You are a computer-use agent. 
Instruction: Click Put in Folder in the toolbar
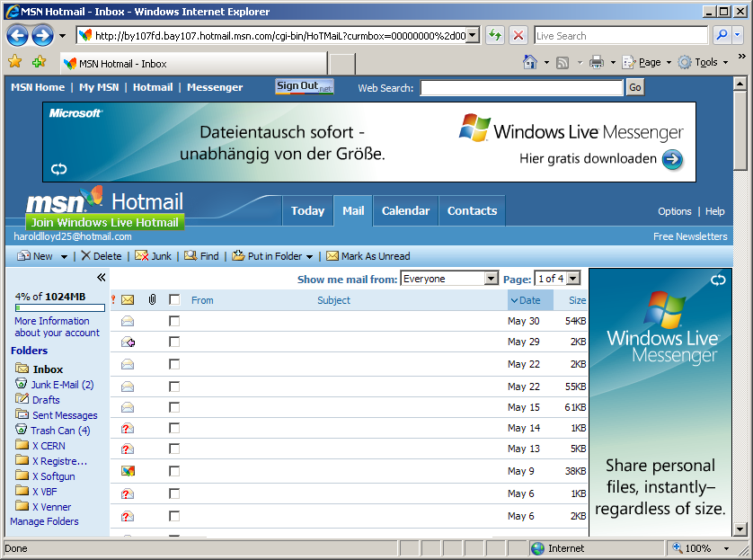(x=268, y=256)
